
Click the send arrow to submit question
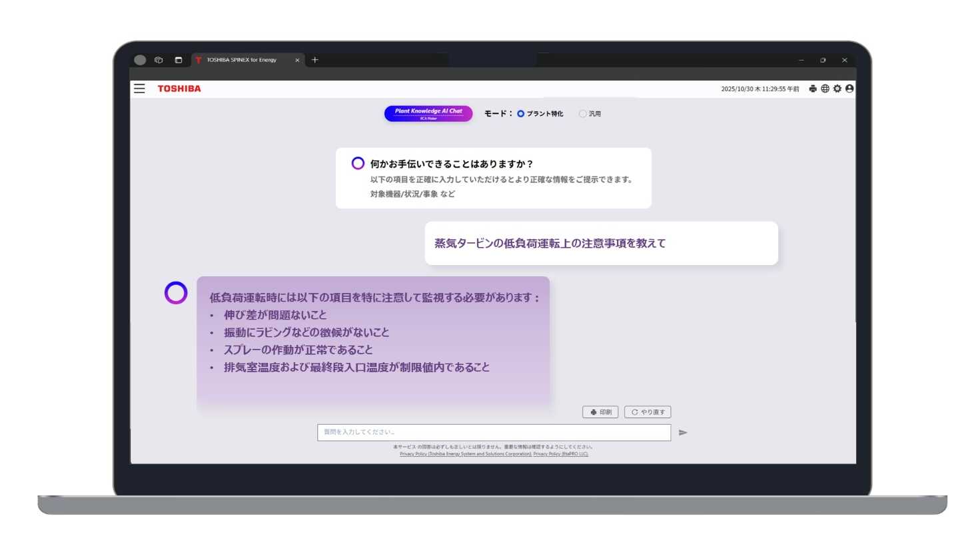(x=683, y=432)
